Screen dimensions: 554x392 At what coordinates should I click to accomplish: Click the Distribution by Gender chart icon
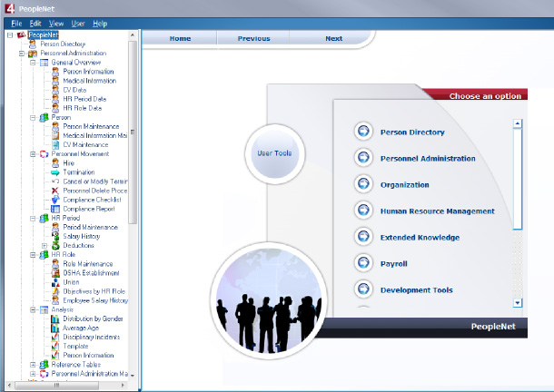tap(55, 318)
